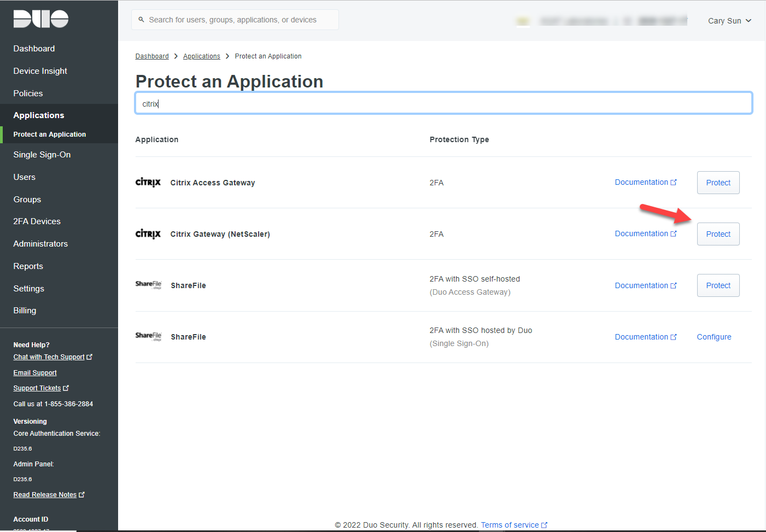This screenshot has width=766, height=532.
Task: Click Applications breadcrumb link
Action: (x=202, y=56)
